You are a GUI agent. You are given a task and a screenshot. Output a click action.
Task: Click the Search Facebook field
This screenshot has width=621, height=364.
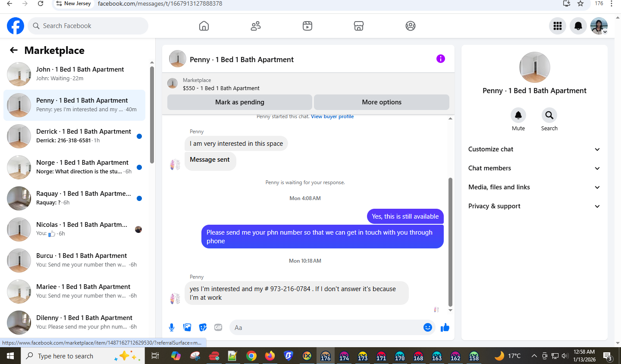88,26
